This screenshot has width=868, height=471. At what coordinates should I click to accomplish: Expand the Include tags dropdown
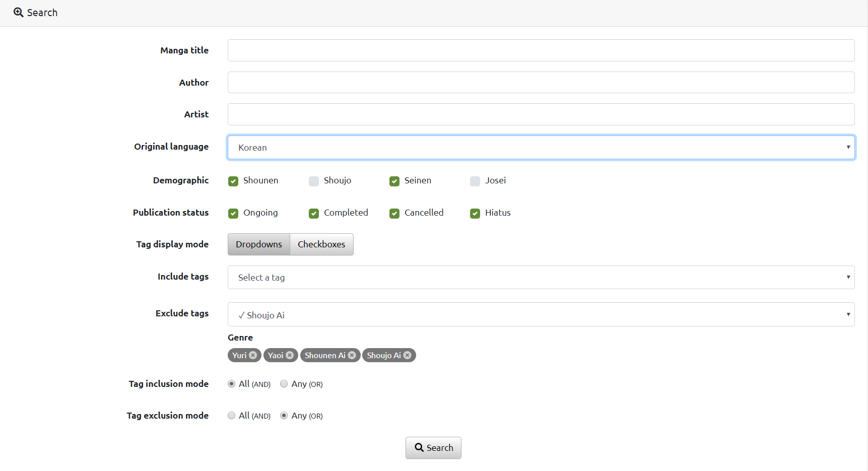(x=541, y=278)
